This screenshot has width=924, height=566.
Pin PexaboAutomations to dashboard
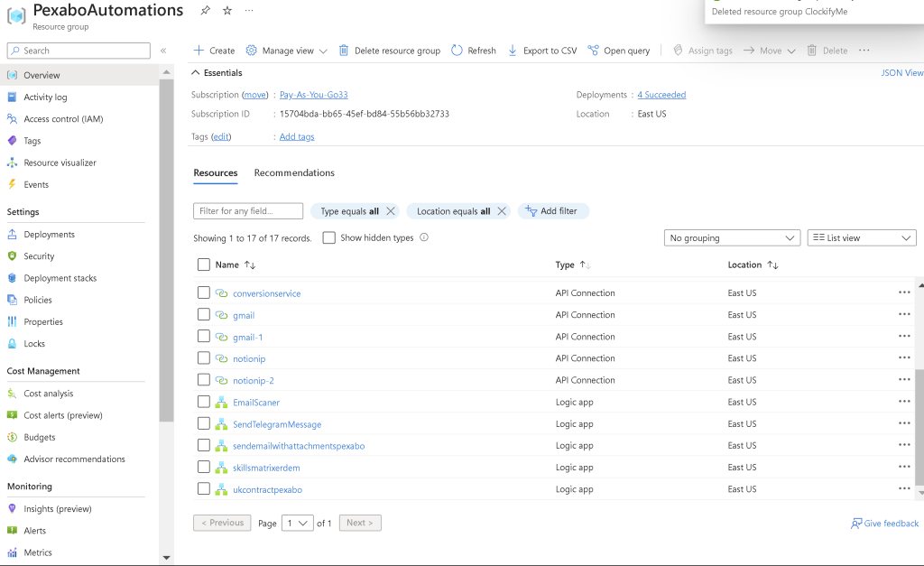click(205, 11)
